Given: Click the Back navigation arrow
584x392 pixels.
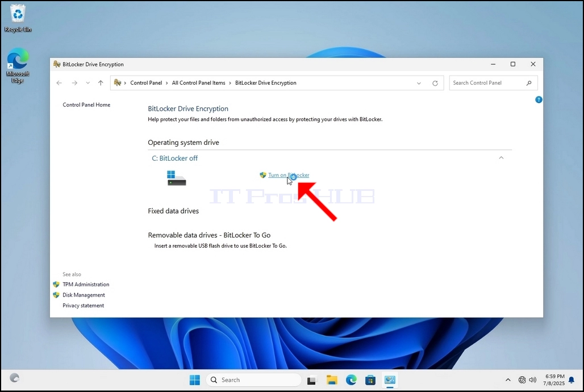Looking at the screenshot, I should pyautogui.click(x=59, y=83).
